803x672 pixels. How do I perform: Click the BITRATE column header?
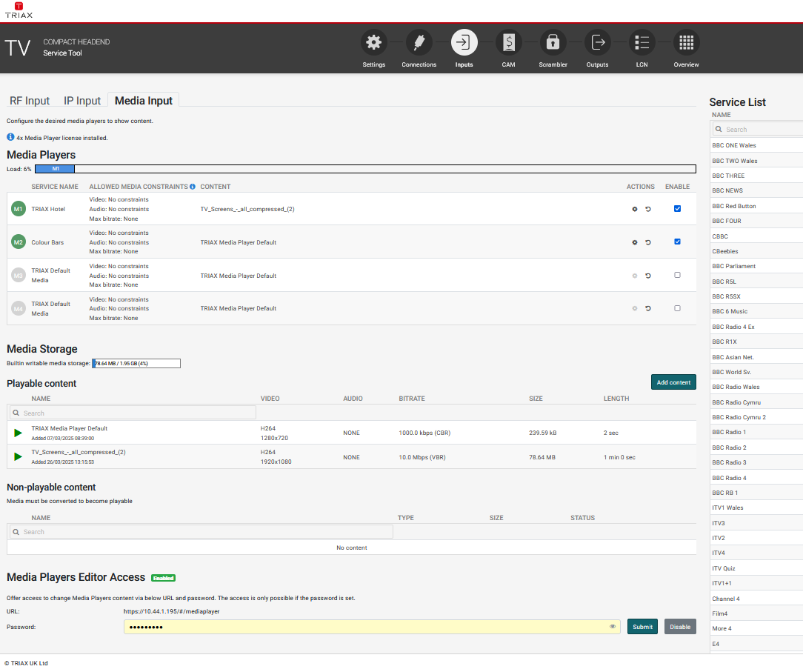[412, 399]
